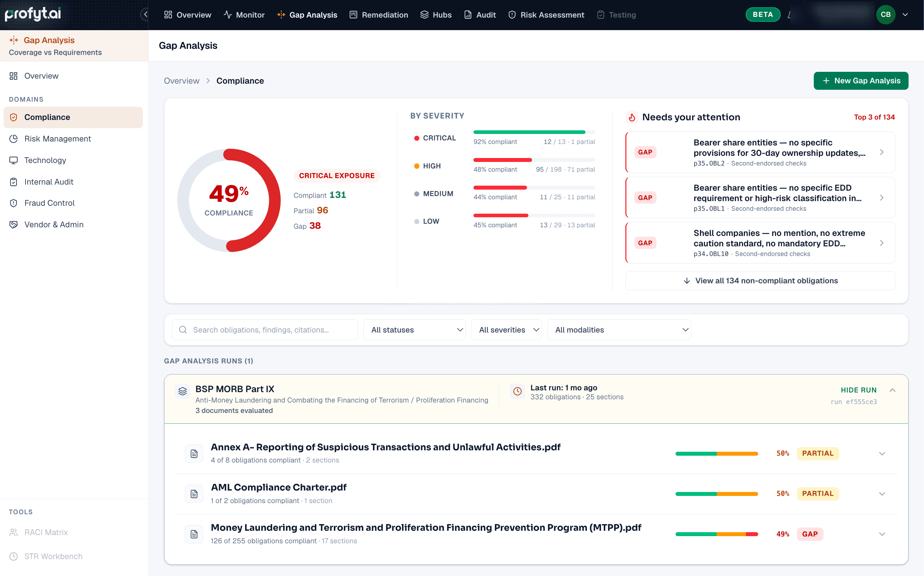Click the Remediation icon in top nav

pos(353,14)
